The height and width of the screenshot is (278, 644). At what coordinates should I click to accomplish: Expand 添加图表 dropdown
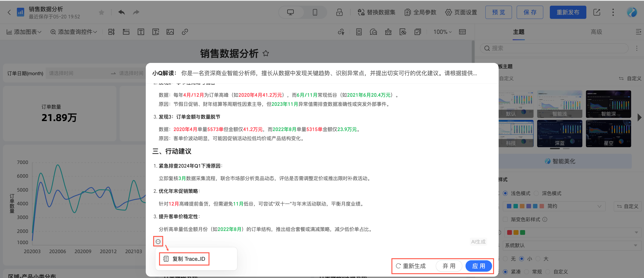pyautogui.click(x=24, y=32)
